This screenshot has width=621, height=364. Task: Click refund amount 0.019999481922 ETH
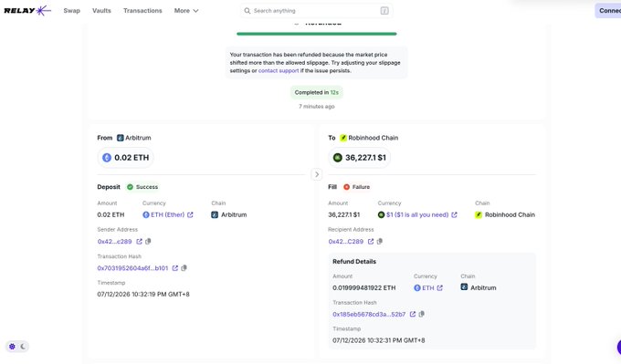click(364, 288)
